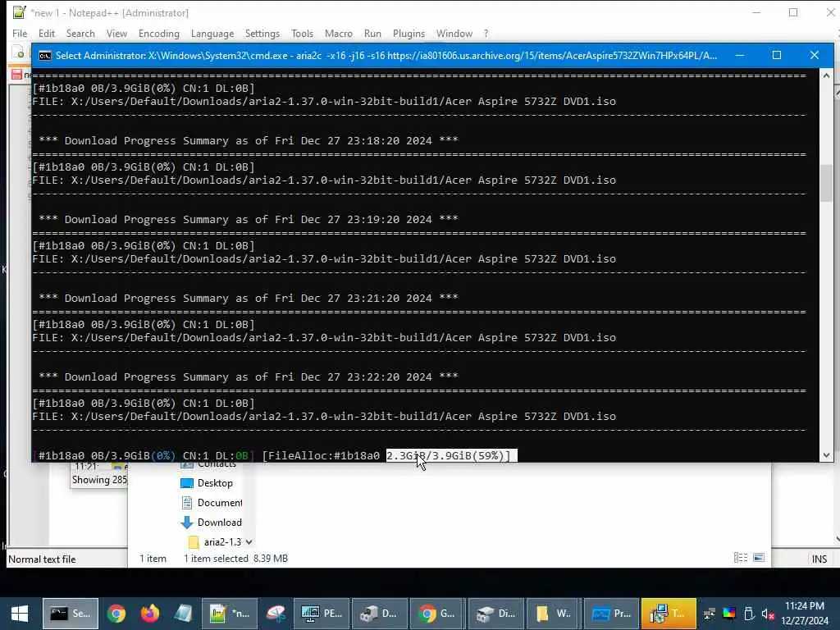Switch to the cmd taskbar button 'Se...'
This screenshot has width=840, height=630.
click(x=71, y=614)
